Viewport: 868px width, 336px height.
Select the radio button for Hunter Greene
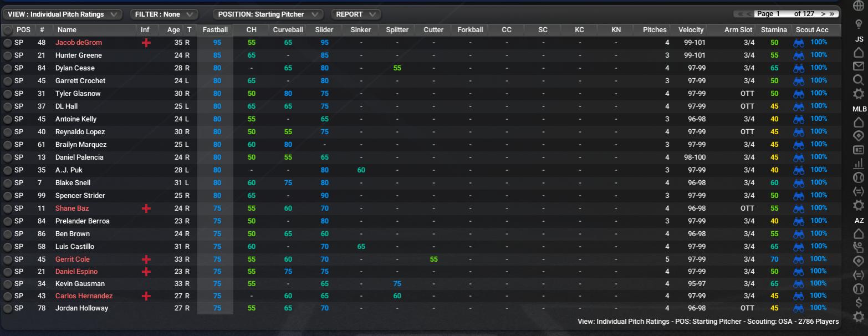tap(8, 55)
